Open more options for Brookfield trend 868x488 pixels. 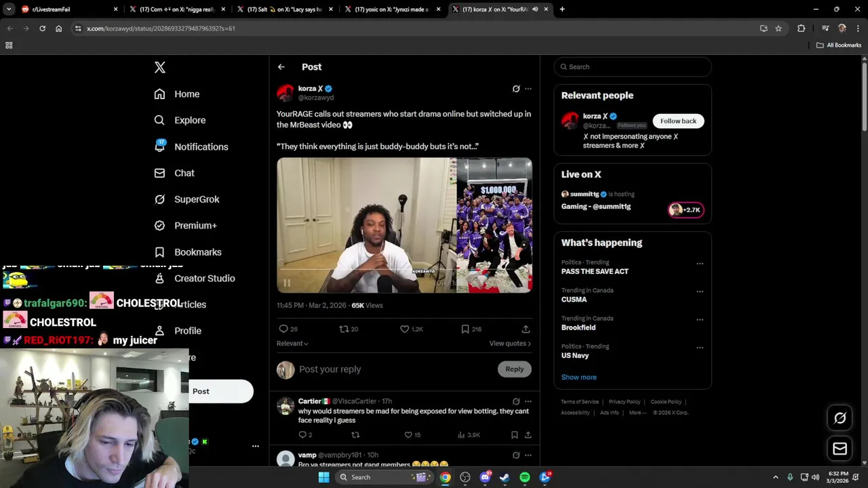[700, 320]
